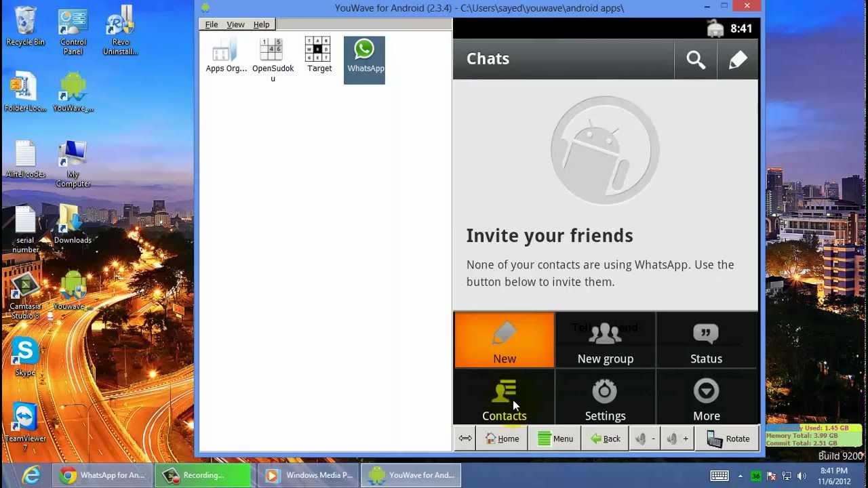Viewport: 868px width, 488px height.
Task: Raise volume with the speaker plus button
Action: pyautogui.click(x=677, y=439)
